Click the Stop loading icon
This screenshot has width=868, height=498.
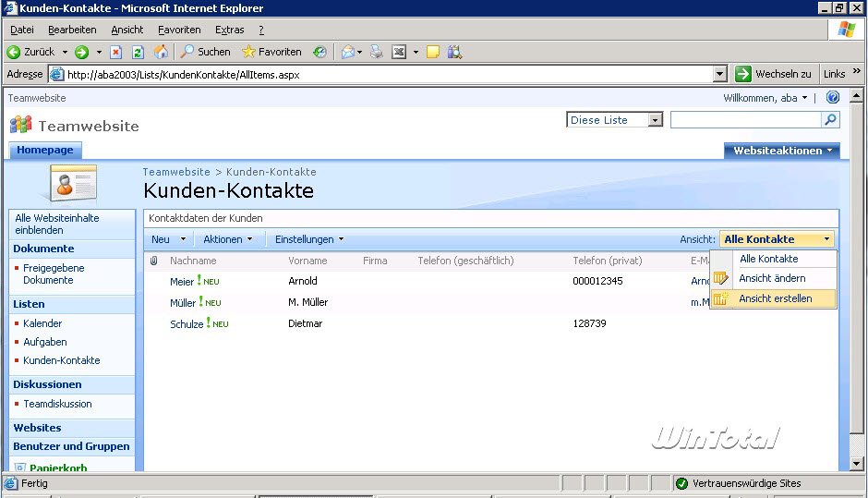tap(116, 53)
